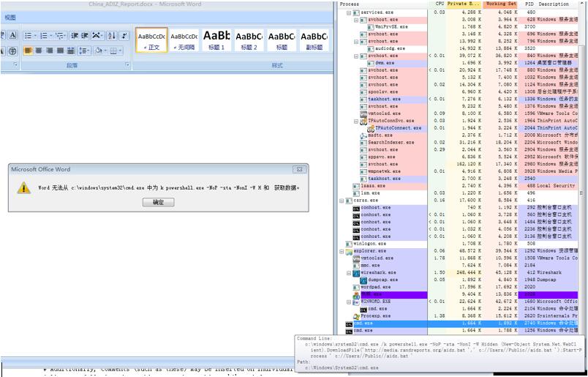Click the Bullets list icon in Word
588x377 pixels.
coord(28,36)
